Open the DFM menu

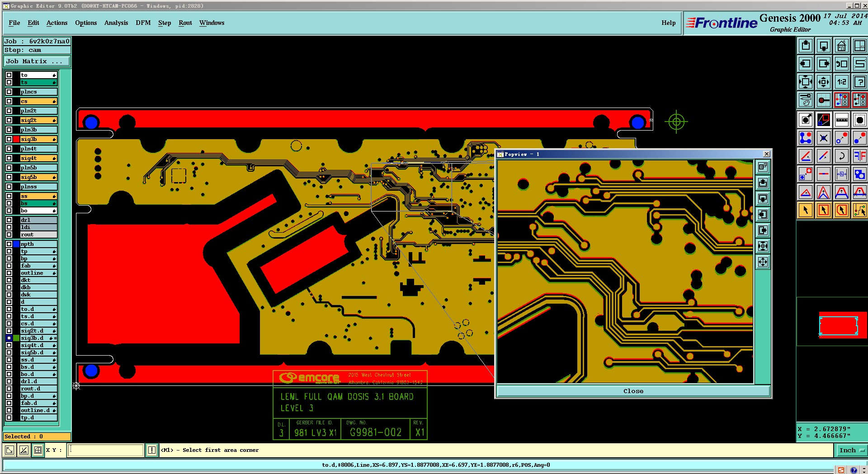pos(143,23)
